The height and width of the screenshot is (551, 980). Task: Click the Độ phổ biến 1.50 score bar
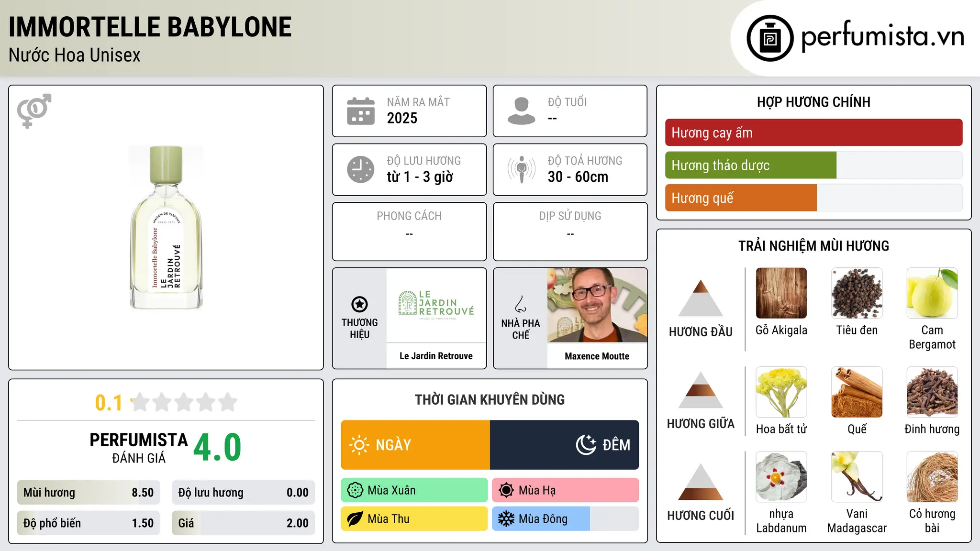89,523
